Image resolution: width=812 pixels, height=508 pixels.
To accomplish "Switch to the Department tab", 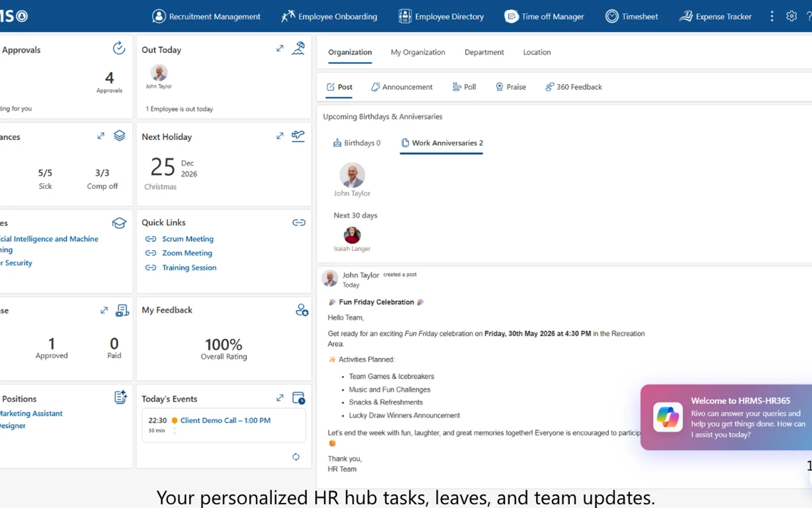I will point(484,52).
